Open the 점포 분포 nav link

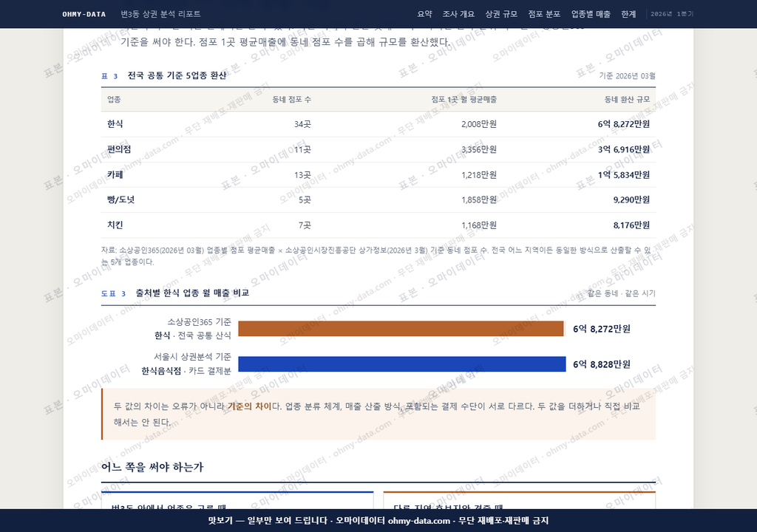544,14
